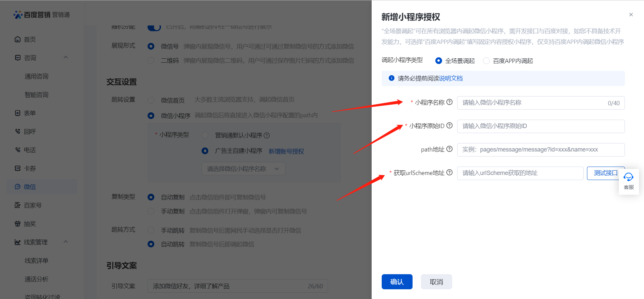The height and width of the screenshot is (299, 644).
Task: Open the 说明文档 link
Action: point(451,78)
